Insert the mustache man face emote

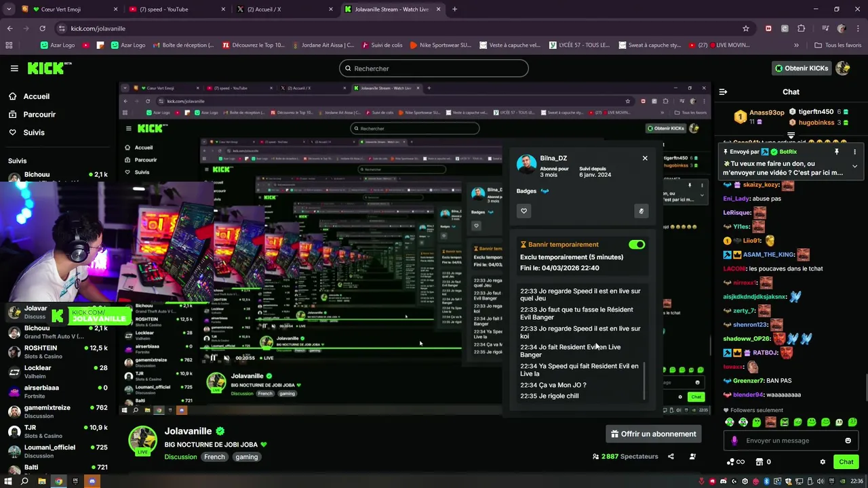[770, 422]
